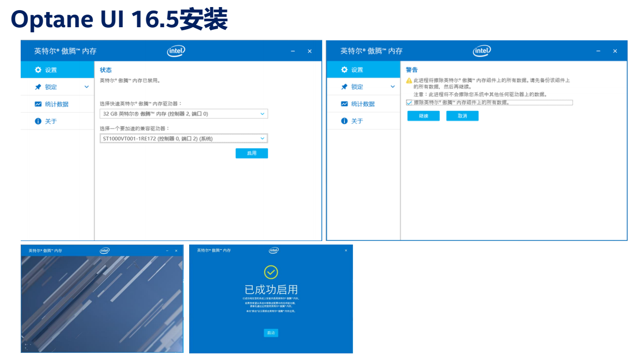Click the 英特尔 傲腾 内存已禁用 status text
The height and width of the screenshot is (361, 644).
coord(130,80)
